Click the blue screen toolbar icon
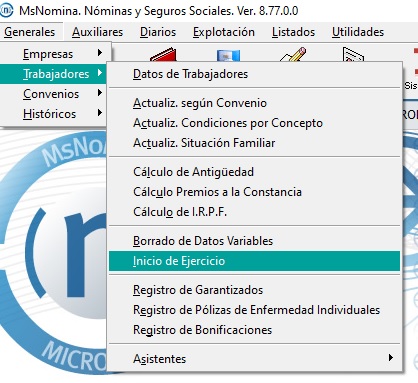Viewport: 418px width, 383px height. 228,55
